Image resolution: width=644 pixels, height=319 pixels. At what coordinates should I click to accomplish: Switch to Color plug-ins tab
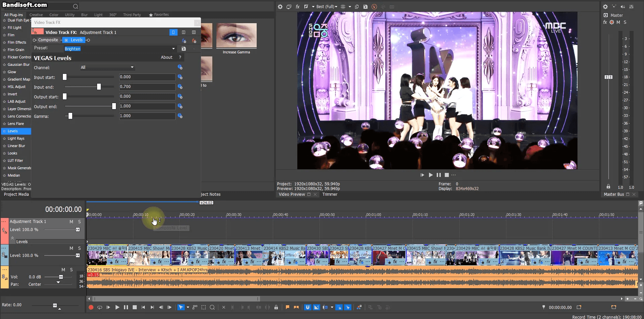coord(54,15)
